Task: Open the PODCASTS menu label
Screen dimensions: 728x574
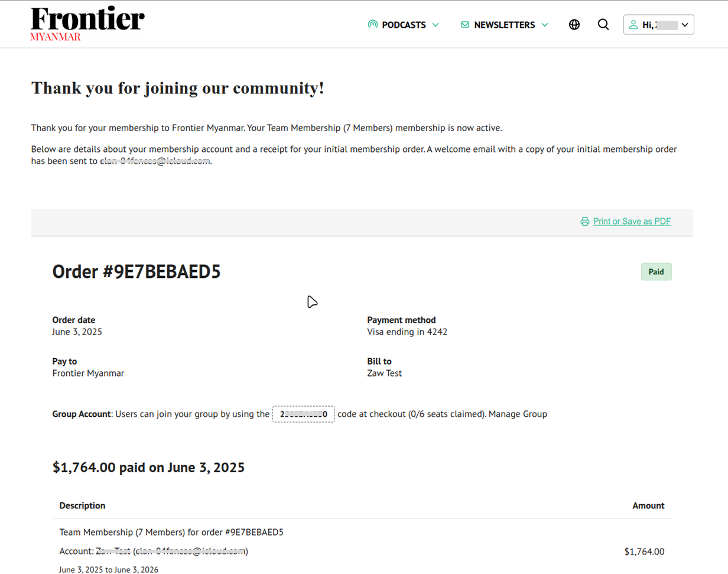Action: pos(404,25)
